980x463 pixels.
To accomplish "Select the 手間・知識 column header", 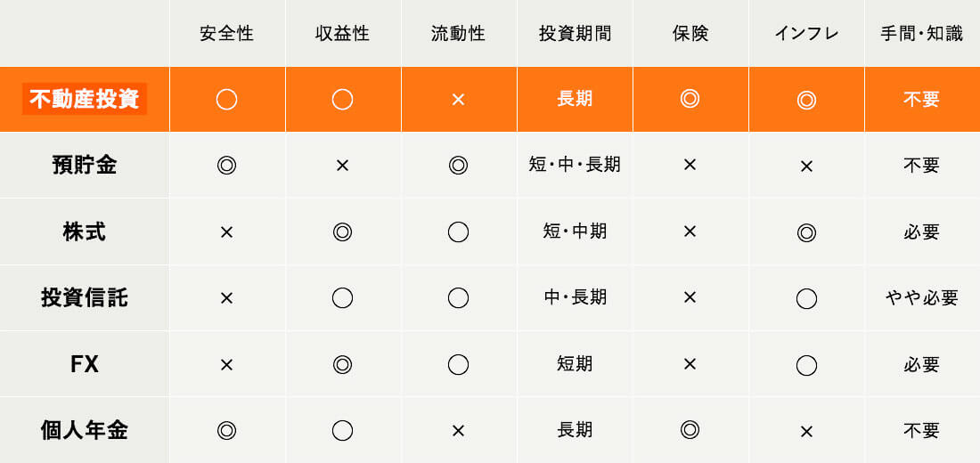I will click(x=922, y=34).
